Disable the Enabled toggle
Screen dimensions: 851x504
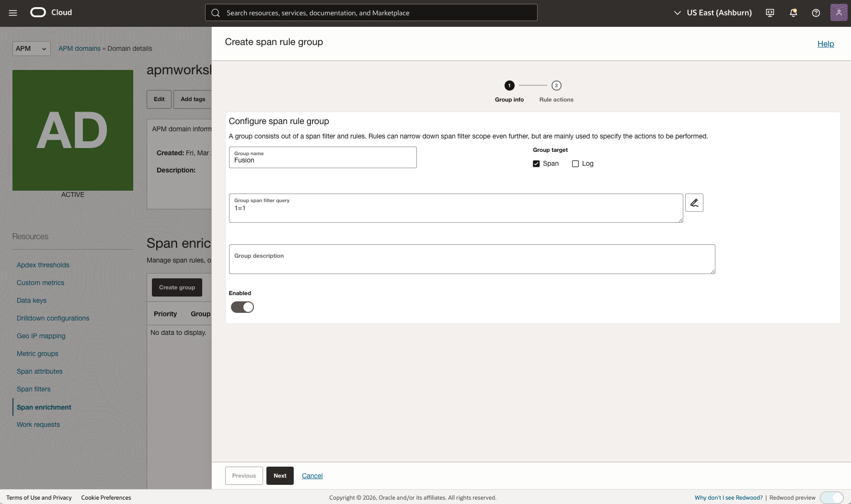coord(242,307)
